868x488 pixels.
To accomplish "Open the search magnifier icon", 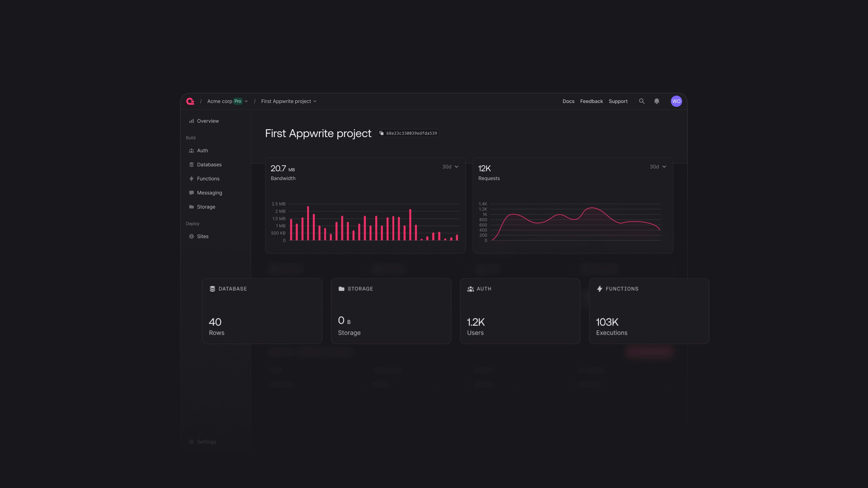I will click(x=642, y=101).
